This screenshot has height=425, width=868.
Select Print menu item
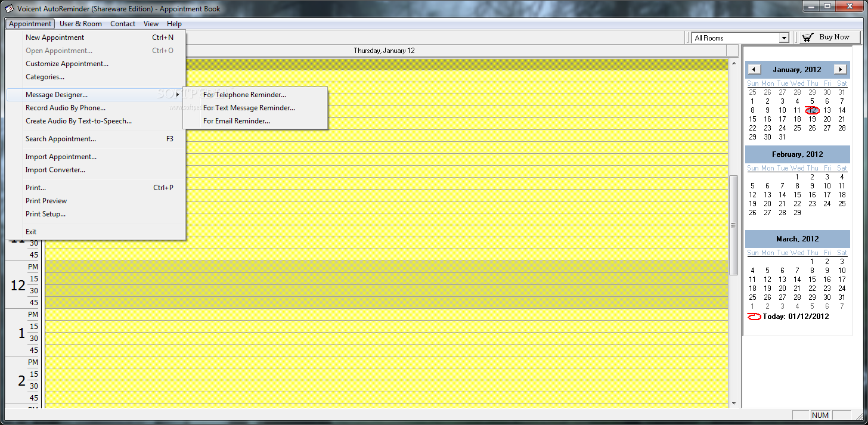[x=96, y=188]
